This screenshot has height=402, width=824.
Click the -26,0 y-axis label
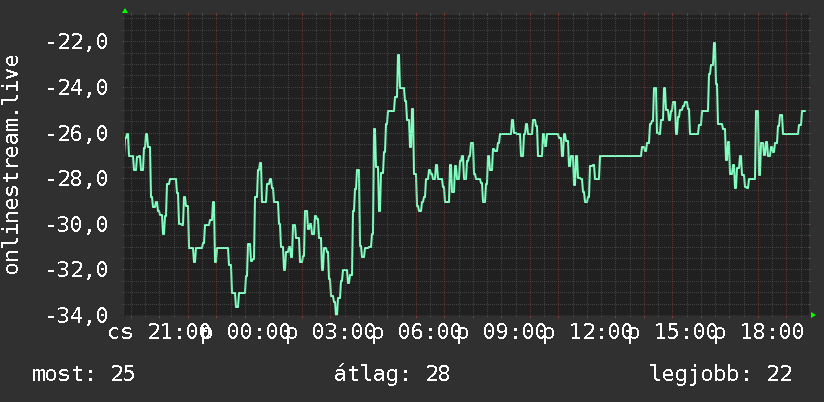tap(77, 133)
